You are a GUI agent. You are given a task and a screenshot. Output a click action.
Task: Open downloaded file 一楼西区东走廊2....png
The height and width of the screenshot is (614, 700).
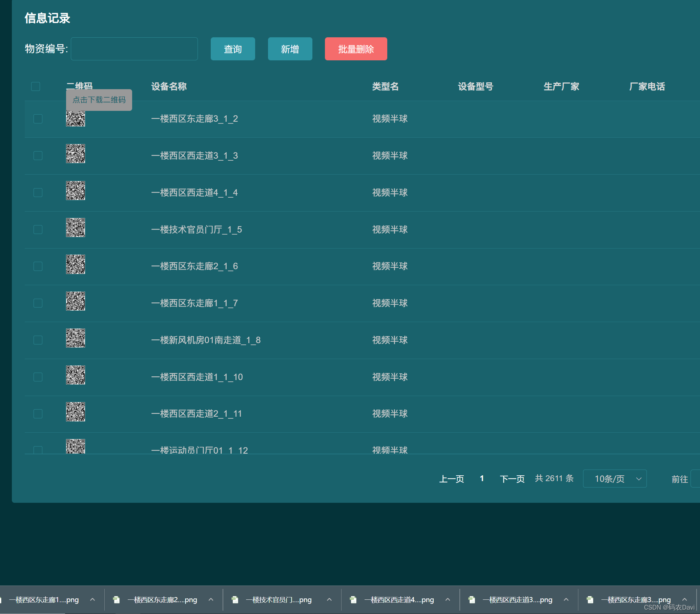pos(162,600)
